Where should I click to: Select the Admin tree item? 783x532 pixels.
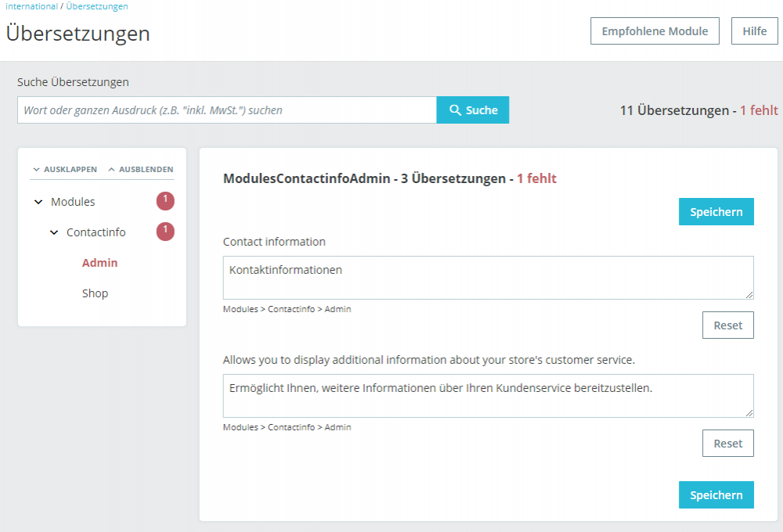click(100, 263)
